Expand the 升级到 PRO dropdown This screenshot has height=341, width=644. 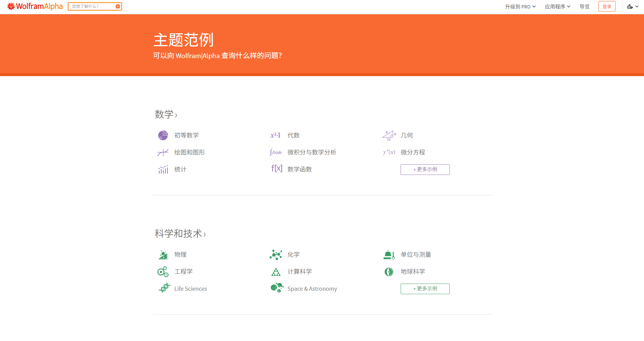[x=520, y=6]
